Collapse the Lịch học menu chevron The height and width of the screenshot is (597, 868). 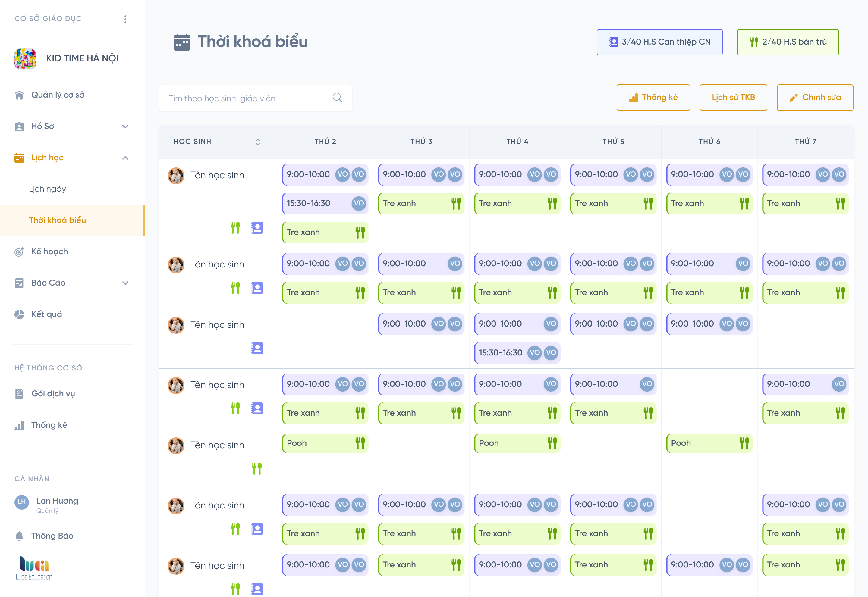125,158
